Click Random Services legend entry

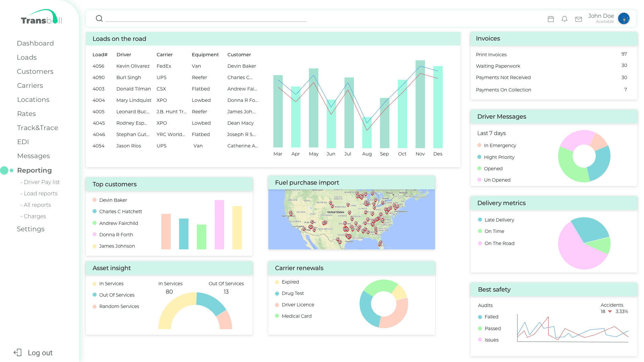[x=116, y=306]
